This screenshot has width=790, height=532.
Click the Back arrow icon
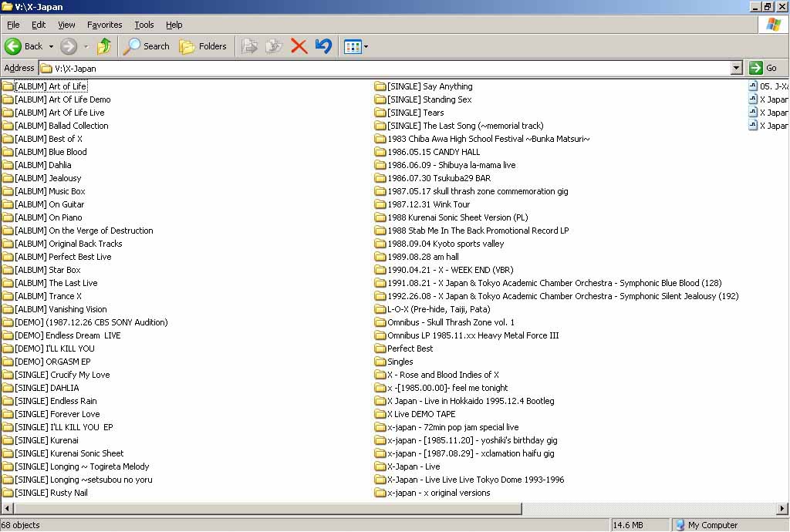click(x=13, y=46)
